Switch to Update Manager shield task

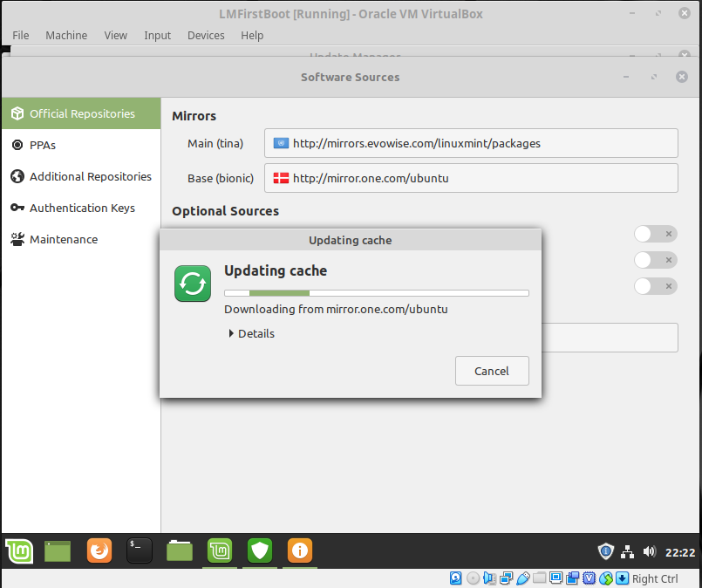pyautogui.click(x=260, y=550)
